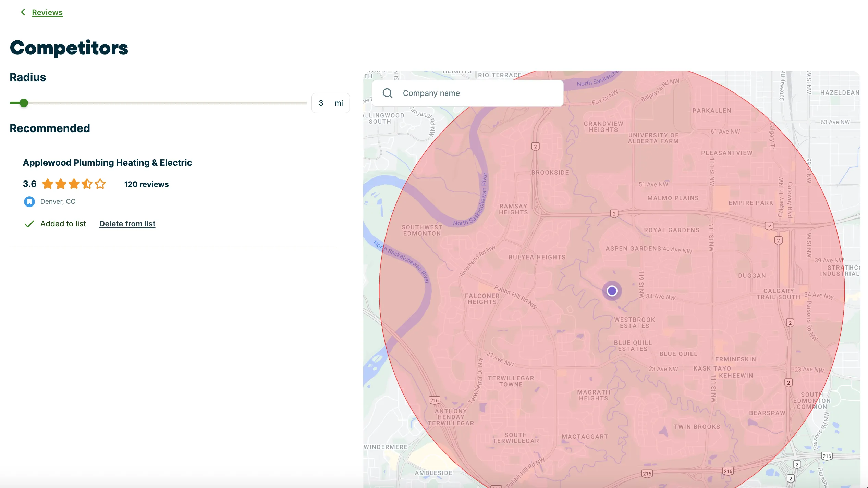Viewport: 868px width, 488px height.
Task: Click the Applewood Plumbing Heating & Electric title
Action: (107, 163)
